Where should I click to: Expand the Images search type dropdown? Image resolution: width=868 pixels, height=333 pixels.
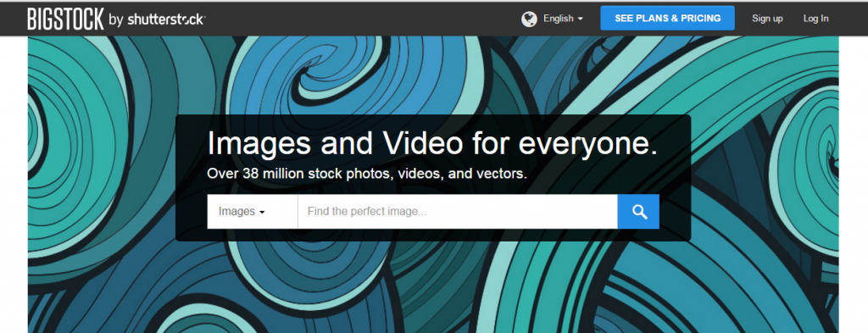(x=253, y=211)
